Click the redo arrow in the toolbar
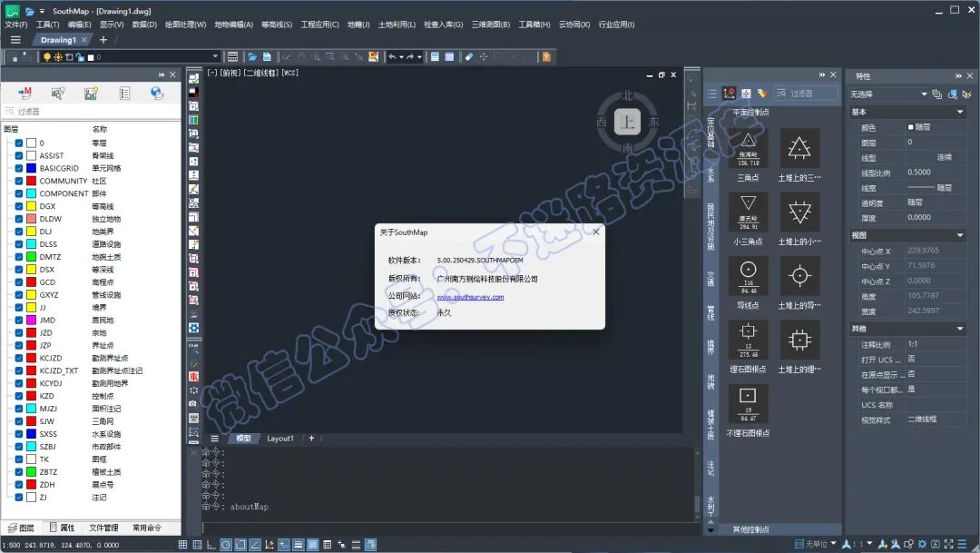The image size is (980, 553). (x=410, y=57)
